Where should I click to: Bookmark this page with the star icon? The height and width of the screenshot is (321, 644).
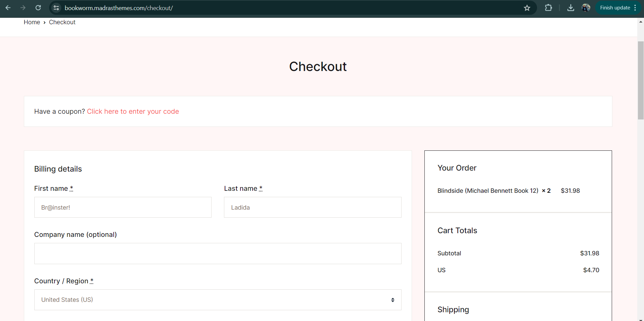click(527, 8)
